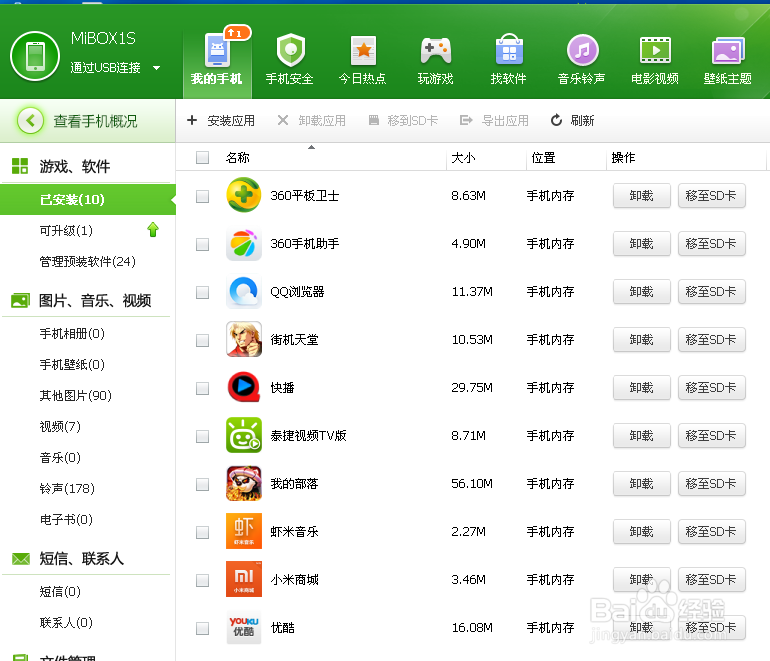Open 找软件 shopping bag icon
Viewport: 770px width, 661px height.
[x=509, y=50]
